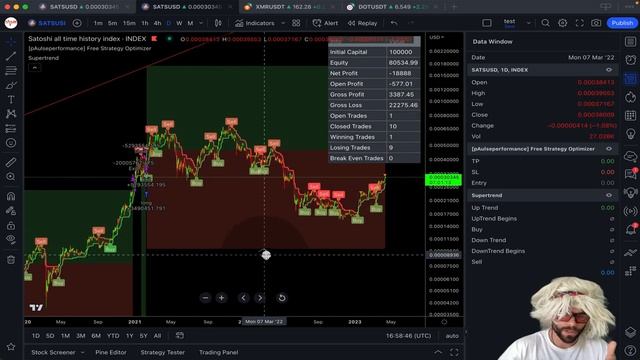This screenshot has width=640, height=360.
Task: Open symbol quick search magnifier
Action: coord(545,23)
